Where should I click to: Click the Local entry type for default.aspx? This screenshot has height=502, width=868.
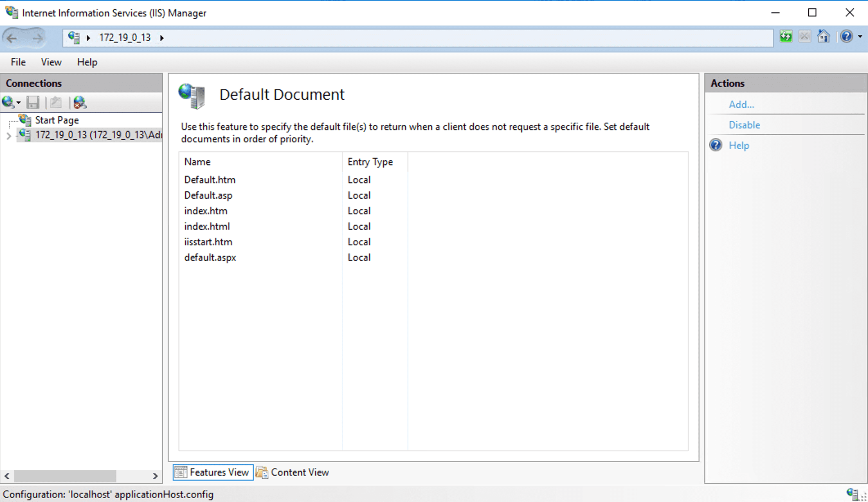pyautogui.click(x=359, y=258)
